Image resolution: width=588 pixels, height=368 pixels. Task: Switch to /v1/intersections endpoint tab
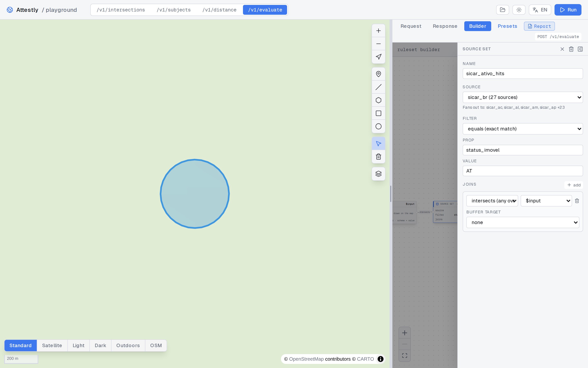[121, 10]
